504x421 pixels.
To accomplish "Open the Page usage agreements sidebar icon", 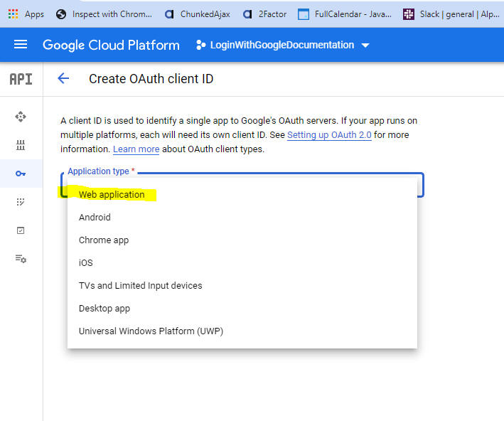I will pos(21,259).
